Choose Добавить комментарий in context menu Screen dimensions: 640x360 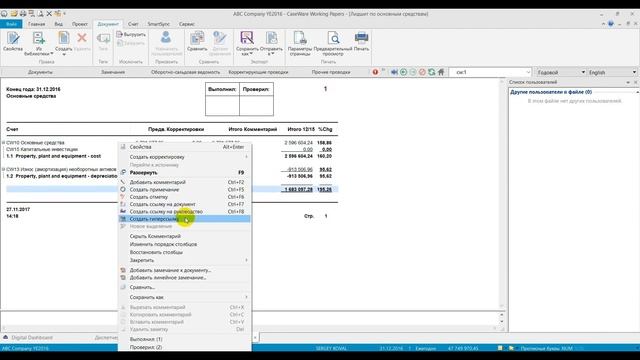tap(184, 182)
